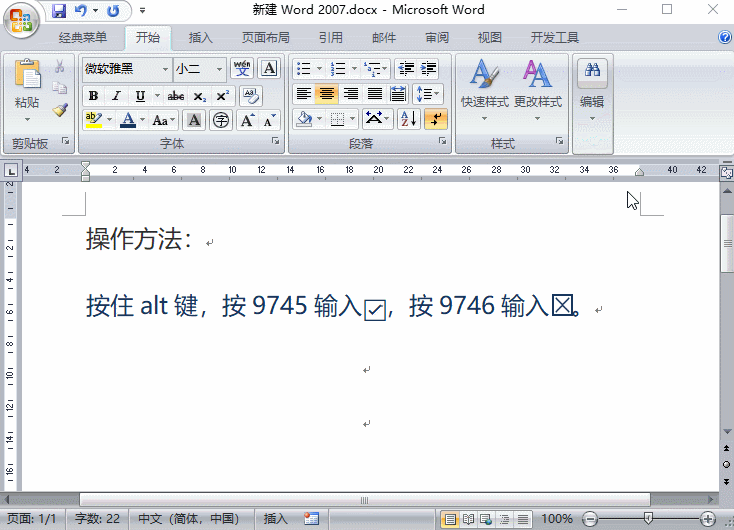Click the enclosed character (字) icon

[220, 120]
